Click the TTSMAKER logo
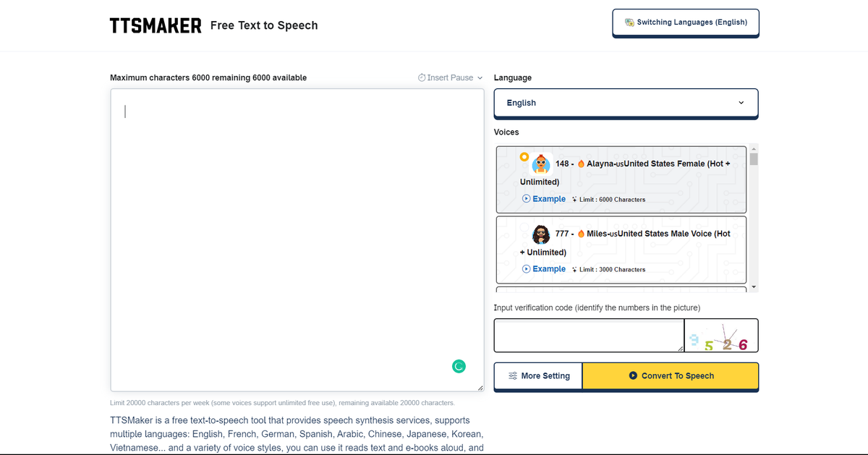The width and height of the screenshot is (868, 455). (156, 26)
